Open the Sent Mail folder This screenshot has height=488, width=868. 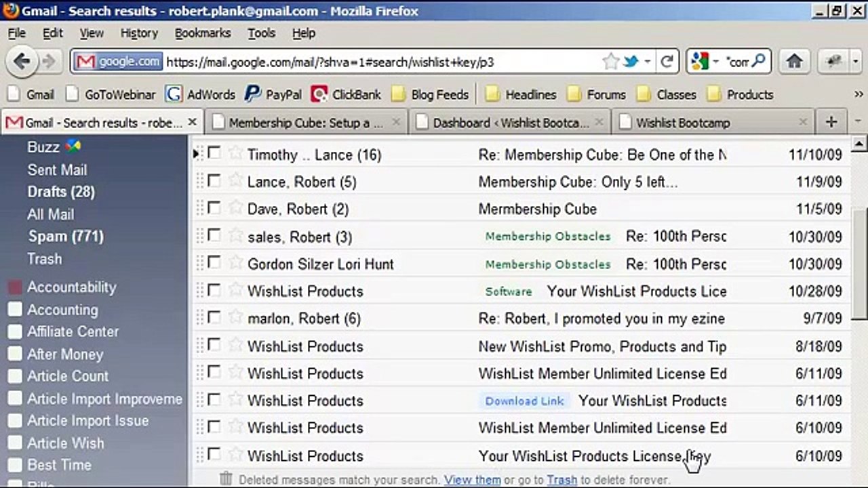tap(57, 170)
